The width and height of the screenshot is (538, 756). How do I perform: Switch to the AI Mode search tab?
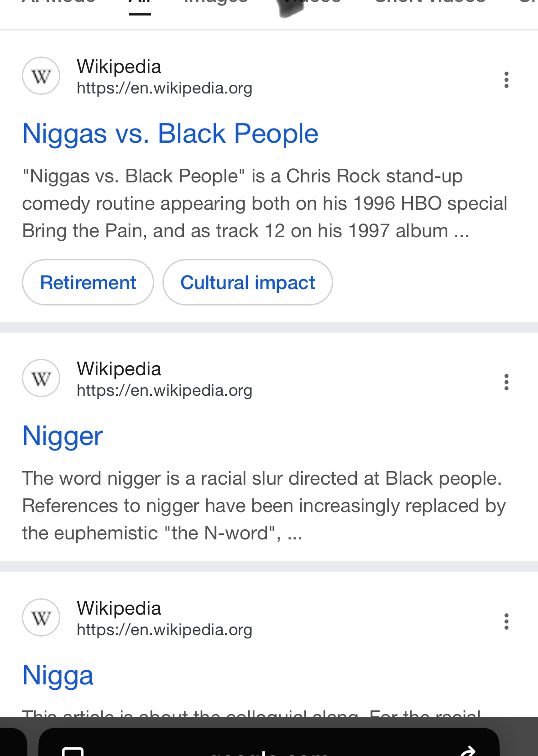(59, 3)
